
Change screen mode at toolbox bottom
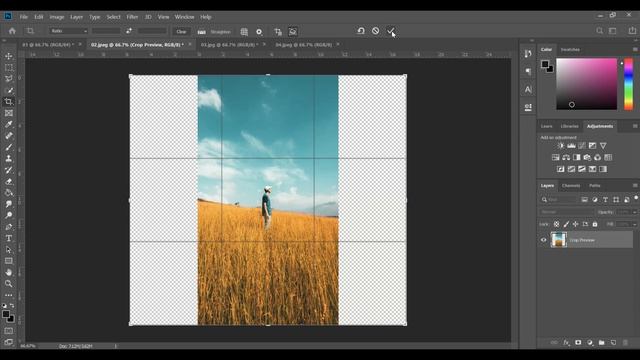9,342
